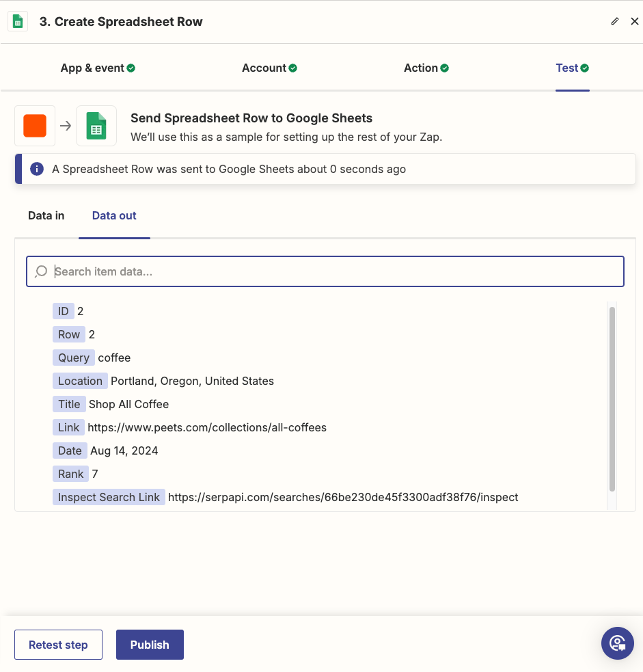This screenshot has height=672, width=643.
Task: Click the Location field label
Action: (x=80, y=381)
